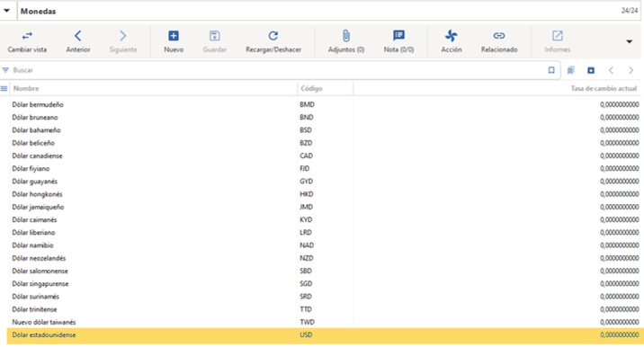Launch the Acción toolbar icon
This screenshot has width=644, height=347.
[451, 36]
